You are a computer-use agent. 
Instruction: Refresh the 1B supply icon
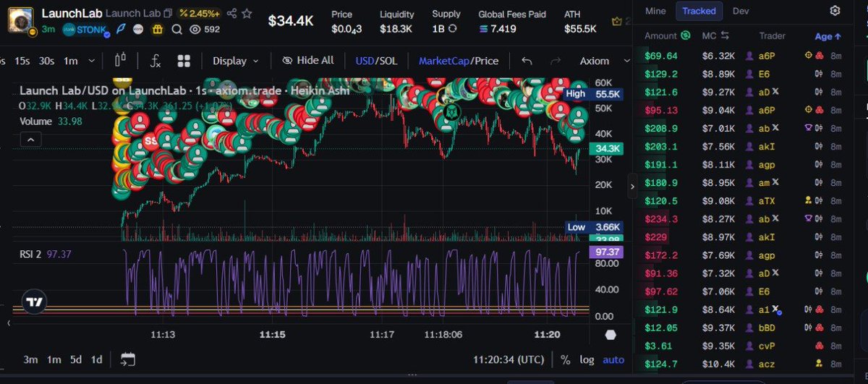click(452, 29)
